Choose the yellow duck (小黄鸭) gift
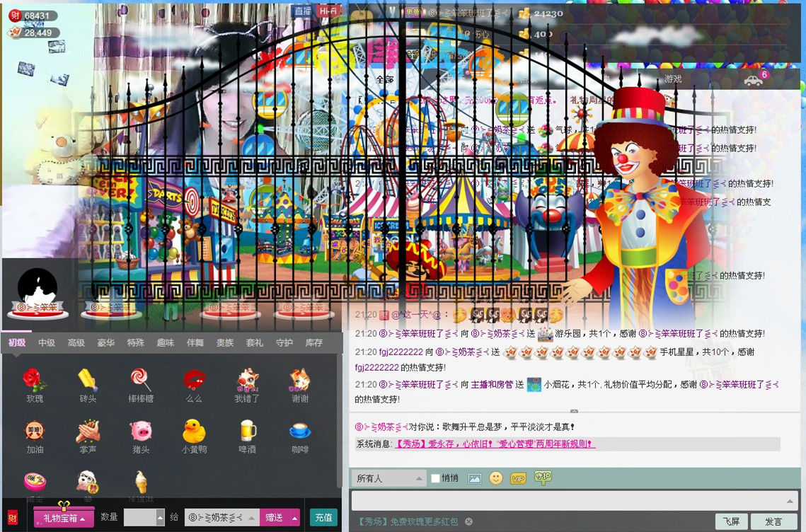 point(193,432)
